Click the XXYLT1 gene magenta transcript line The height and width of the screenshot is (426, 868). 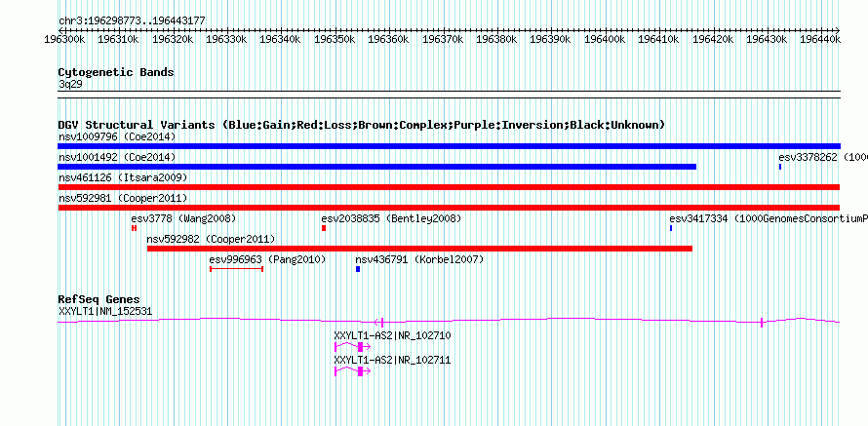(x=449, y=321)
